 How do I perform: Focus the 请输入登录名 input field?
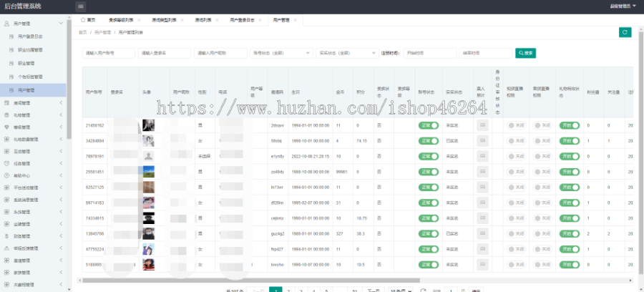[165, 53]
